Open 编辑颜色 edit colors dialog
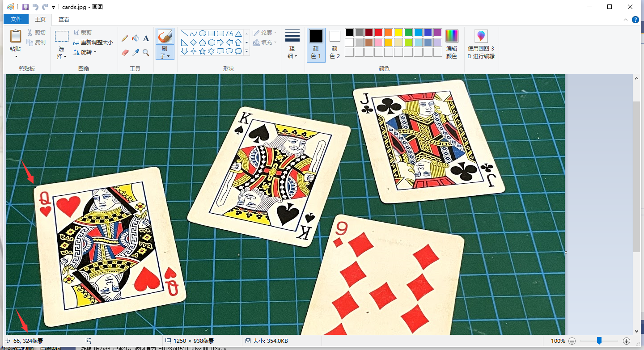The height and width of the screenshot is (350, 644). coord(452,44)
